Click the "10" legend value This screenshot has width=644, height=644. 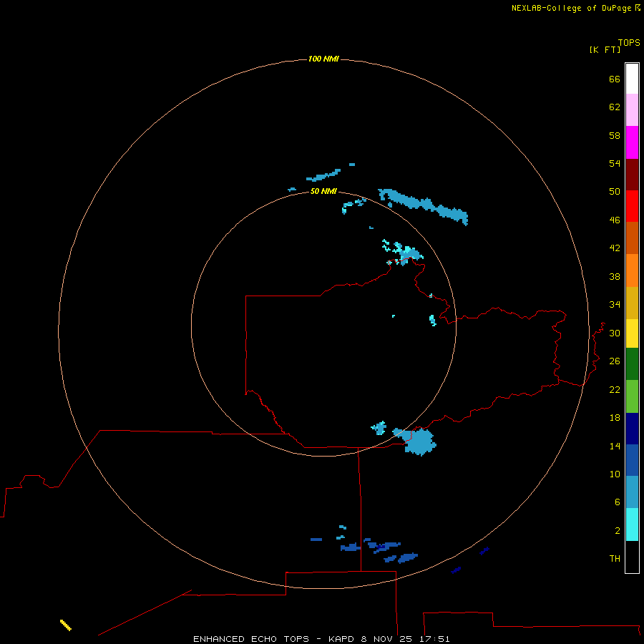click(x=615, y=474)
